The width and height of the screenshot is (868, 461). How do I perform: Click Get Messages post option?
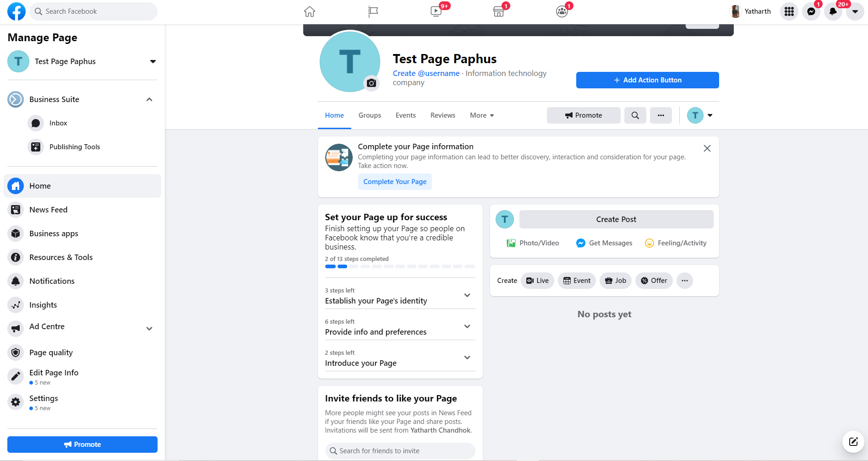[x=604, y=243]
